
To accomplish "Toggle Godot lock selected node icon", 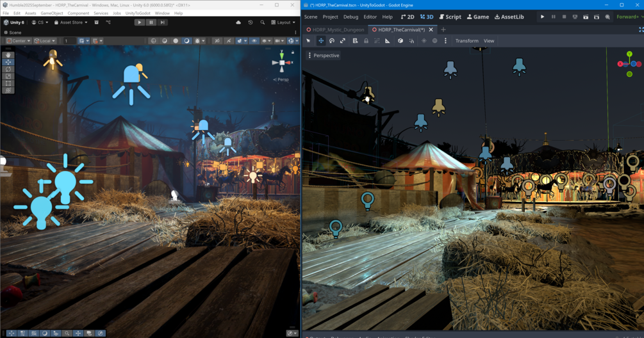I will (x=366, y=41).
